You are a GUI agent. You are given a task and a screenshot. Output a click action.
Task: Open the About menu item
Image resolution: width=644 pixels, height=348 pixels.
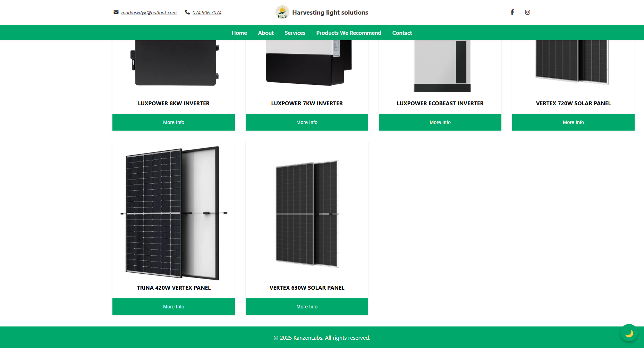(x=266, y=33)
